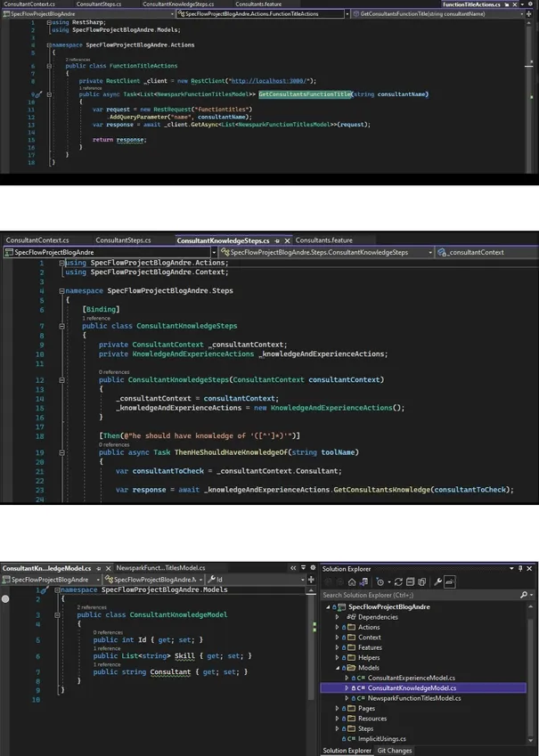The width and height of the screenshot is (539, 756).
Task: Select NewsparkFunctionTitlesModel.cs in the tree
Action: click(x=414, y=698)
